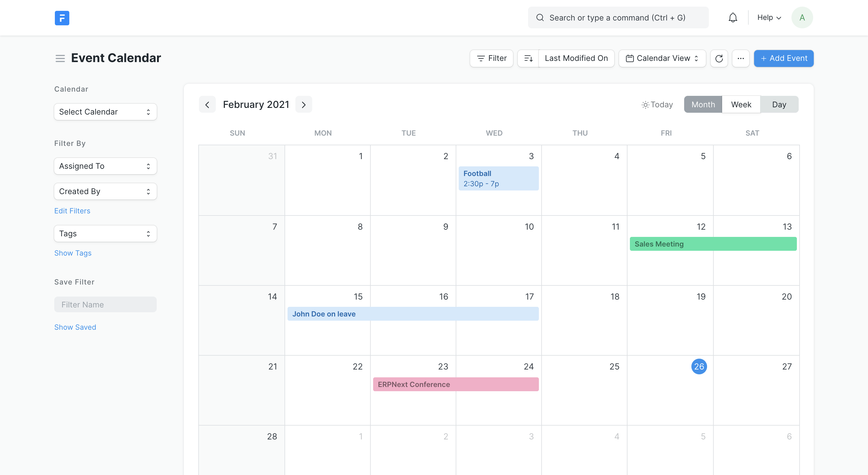Click the next month chevron
Viewport: 868px width, 475px height.
point(303,104)
